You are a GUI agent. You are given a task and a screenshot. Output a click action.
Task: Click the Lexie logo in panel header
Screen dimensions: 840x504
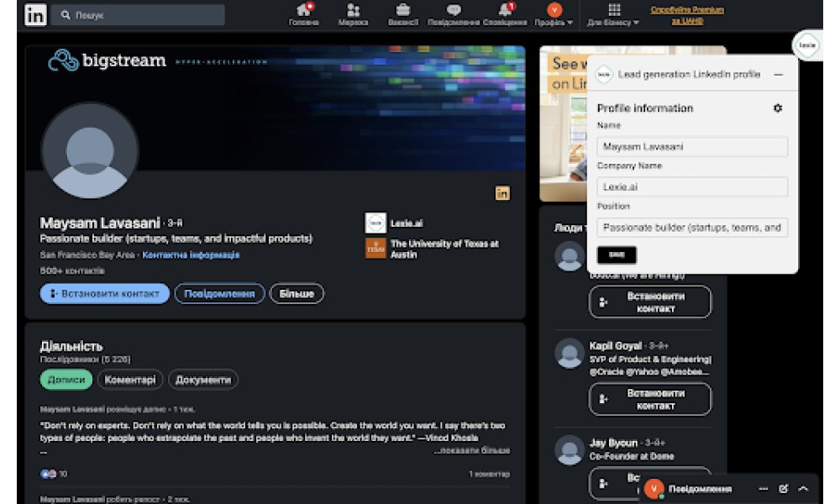pos(604,75)
